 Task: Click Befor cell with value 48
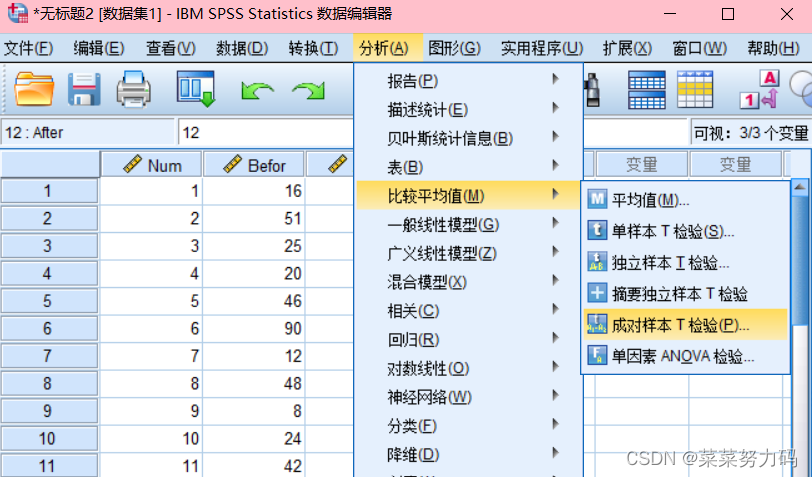[254, 383]
